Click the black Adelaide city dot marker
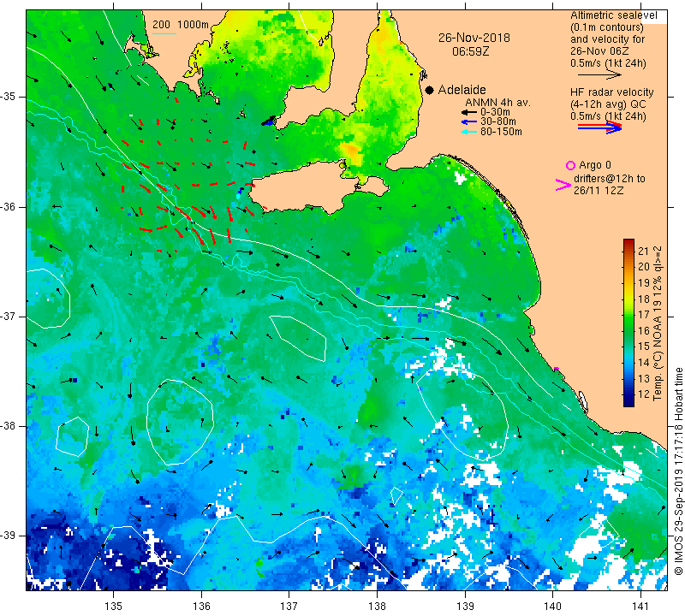Image resolution: width=685 pixels, height=616 pixels. [x=430, y=90]
